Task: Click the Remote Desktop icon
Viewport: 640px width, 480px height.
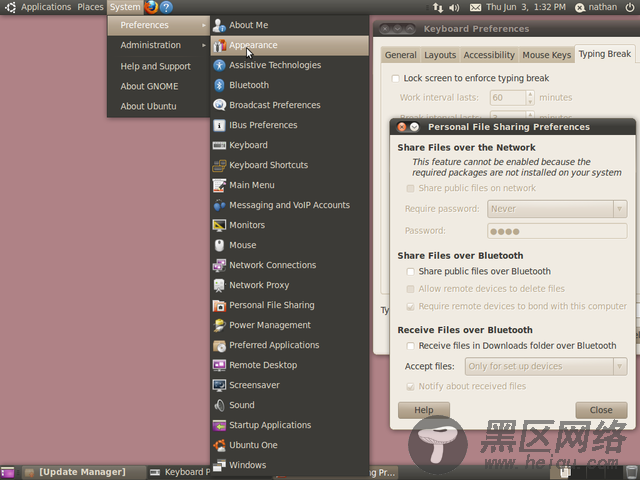Action: (219, 365)
